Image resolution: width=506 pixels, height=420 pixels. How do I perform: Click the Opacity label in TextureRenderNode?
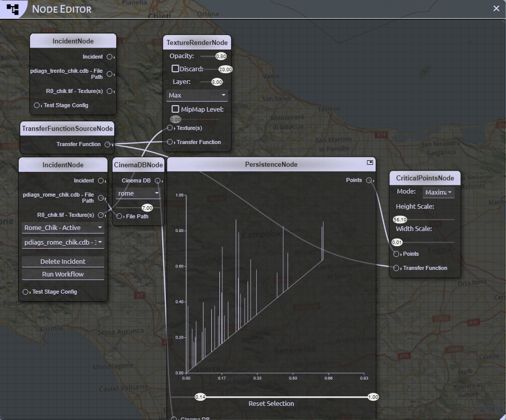[x=181, y=56]
